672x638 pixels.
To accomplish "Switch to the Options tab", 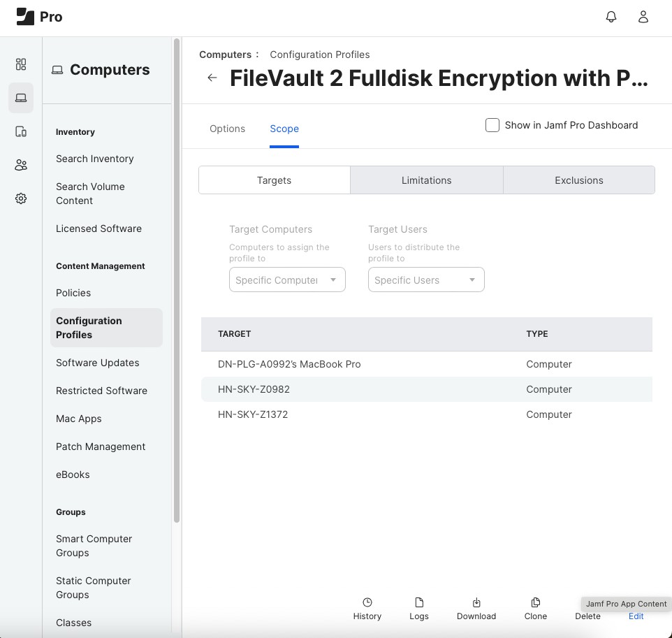I will 228,129.
